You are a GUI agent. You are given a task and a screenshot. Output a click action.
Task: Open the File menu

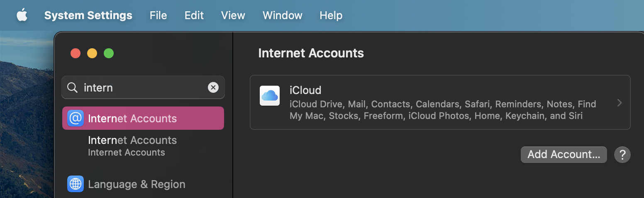coord(158,16)
